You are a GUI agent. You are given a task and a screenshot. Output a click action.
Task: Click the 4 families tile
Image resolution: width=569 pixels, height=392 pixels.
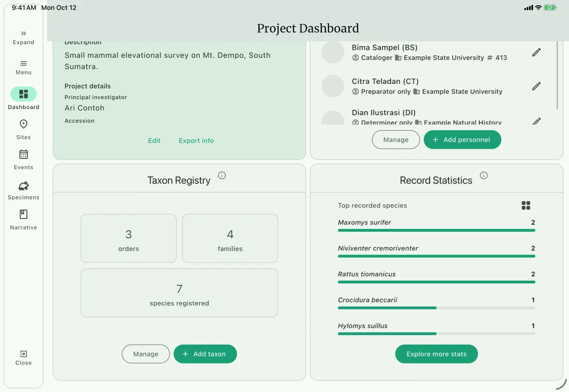coord(230,238)
